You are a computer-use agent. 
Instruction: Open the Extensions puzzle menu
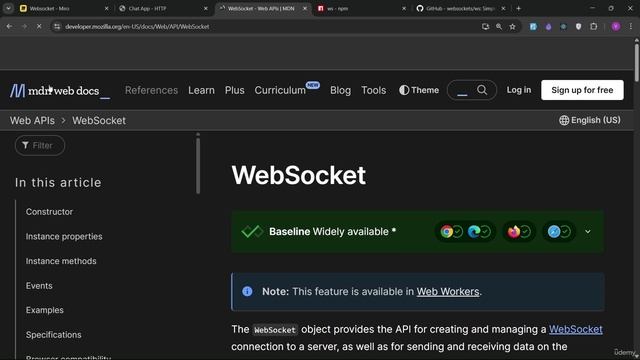point(593,27)
